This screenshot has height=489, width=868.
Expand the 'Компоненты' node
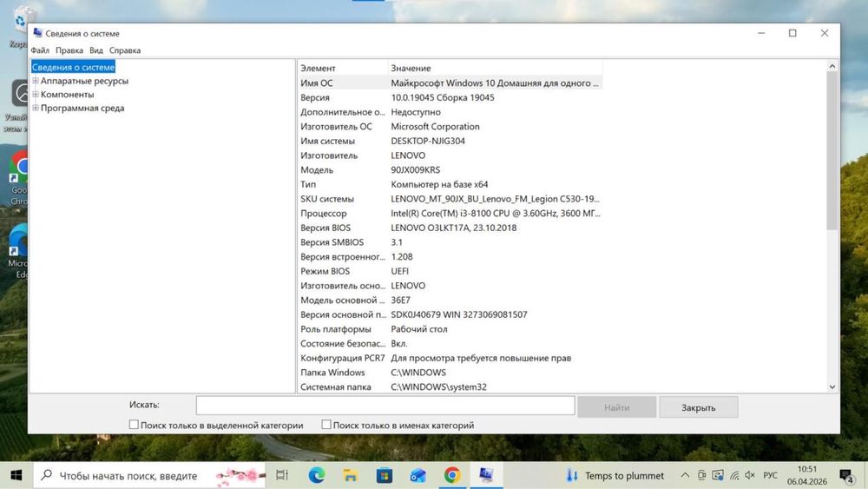(36, 94)
